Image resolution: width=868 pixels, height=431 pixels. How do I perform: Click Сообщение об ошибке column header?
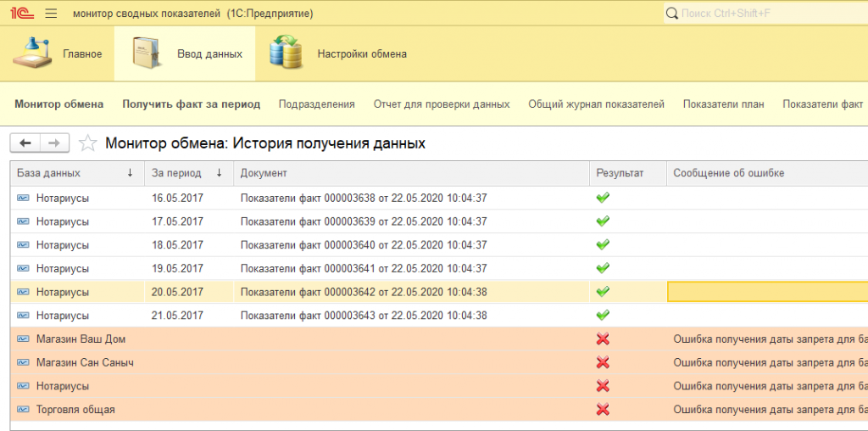767,173
